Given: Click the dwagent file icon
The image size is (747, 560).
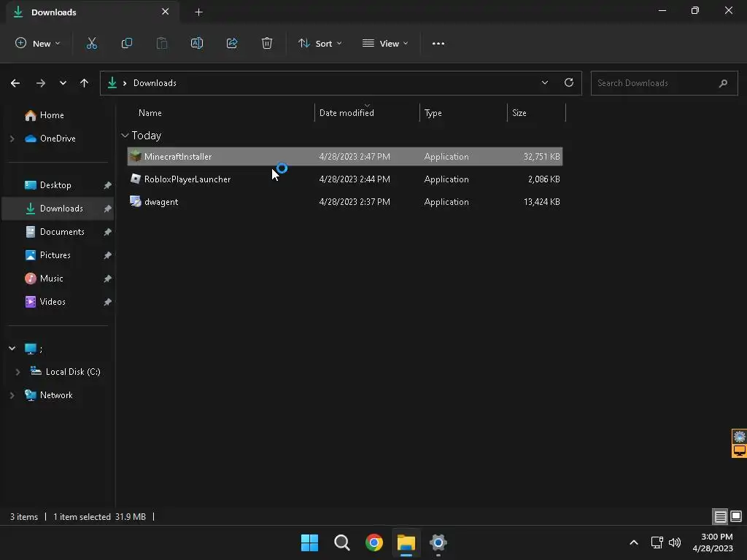Looking at the screenshot, I should (x=136, y=201).
